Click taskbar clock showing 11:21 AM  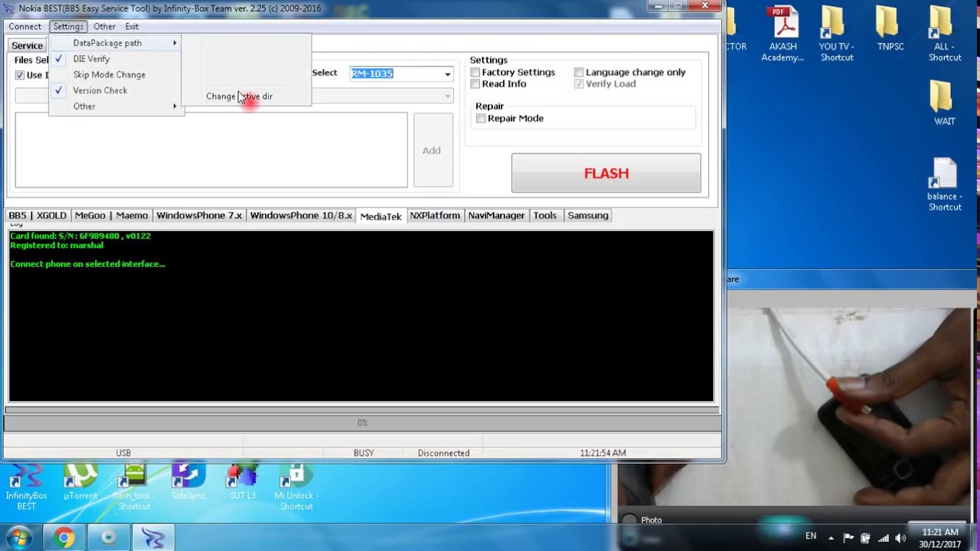tap(940, 538)
